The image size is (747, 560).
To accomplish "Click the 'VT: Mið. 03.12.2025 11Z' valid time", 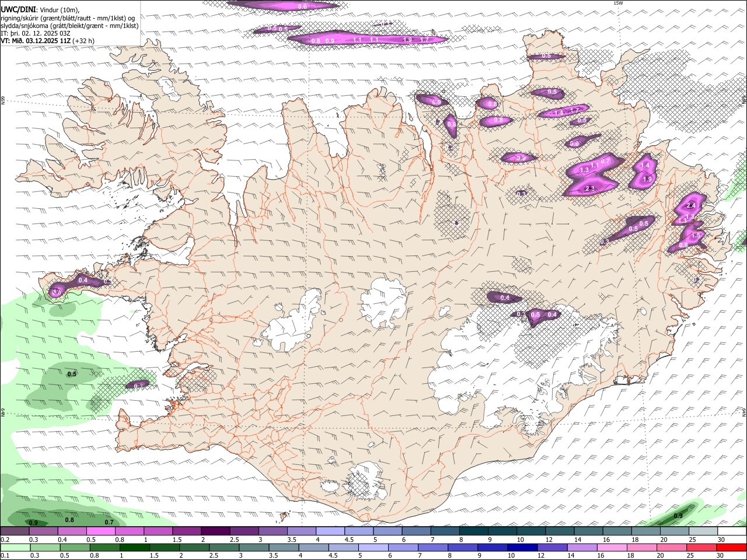I will (x=36, y=41).
